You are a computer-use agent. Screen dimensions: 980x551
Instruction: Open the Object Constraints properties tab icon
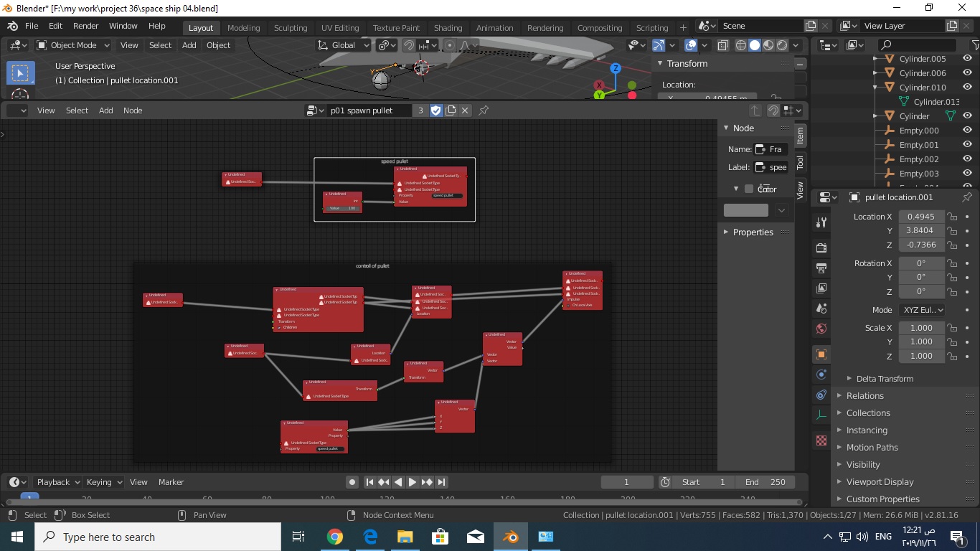click(x=821, y=395)
